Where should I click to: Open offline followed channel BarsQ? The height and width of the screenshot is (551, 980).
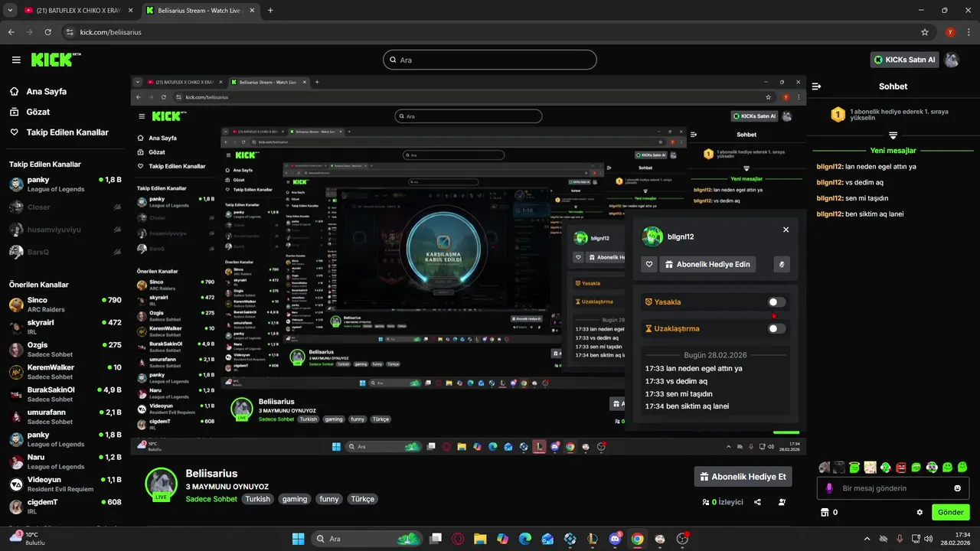tap(65, 252)
